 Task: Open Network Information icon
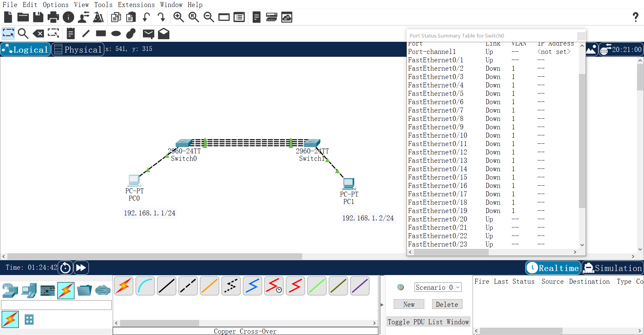(x=68, y=17)
